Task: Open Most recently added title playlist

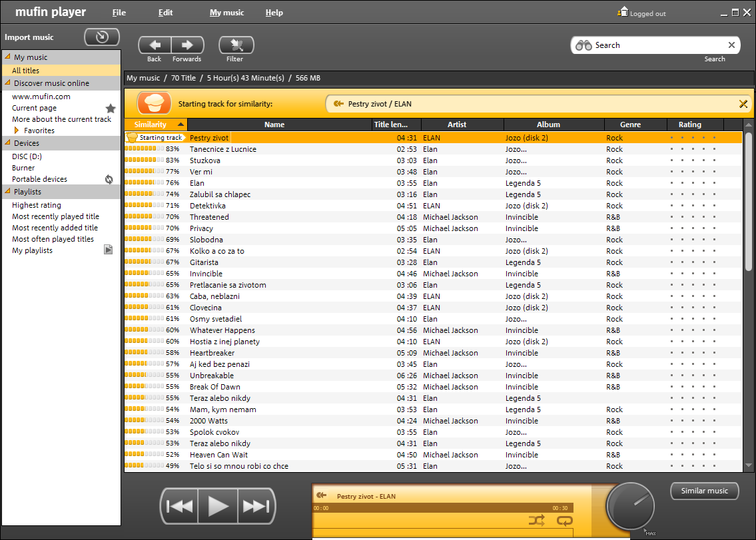Action: [x=55, y=228]
